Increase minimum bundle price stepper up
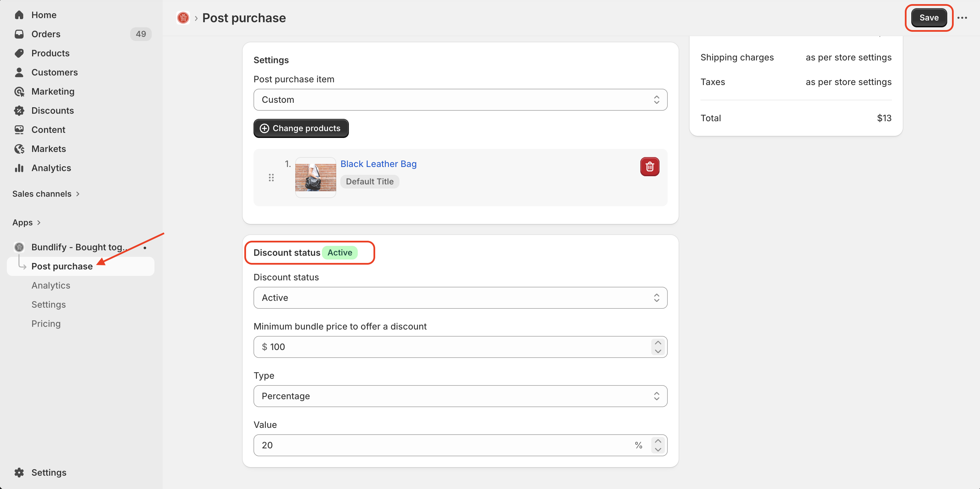980x489 pixels. pyautogui.click(x=658, y=343)
